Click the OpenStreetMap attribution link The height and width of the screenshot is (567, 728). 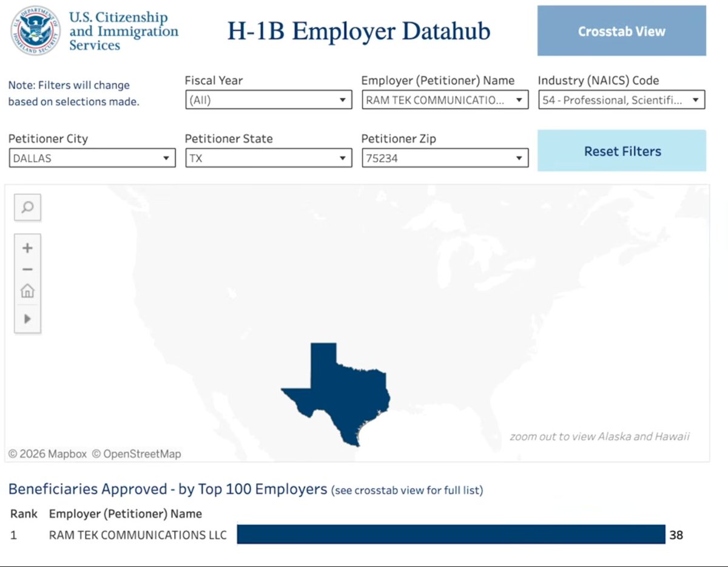[136, 453]
